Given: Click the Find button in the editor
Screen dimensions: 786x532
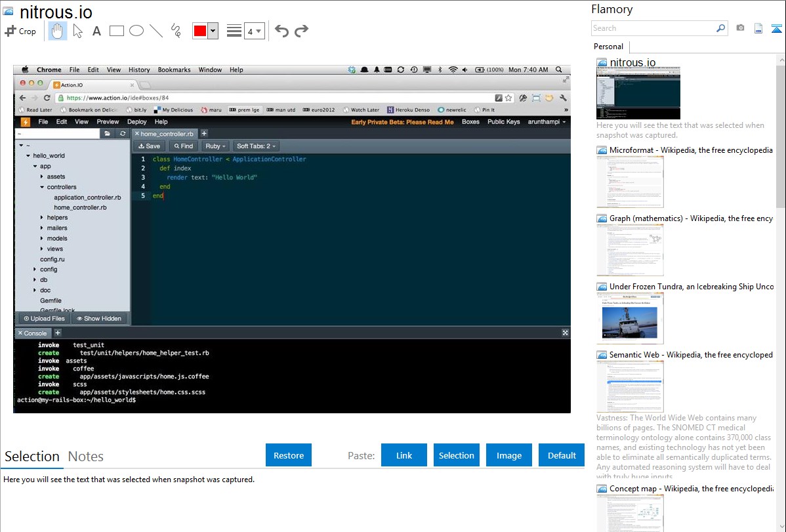Looking at the screenshot, I should click(x=184, y=146).
